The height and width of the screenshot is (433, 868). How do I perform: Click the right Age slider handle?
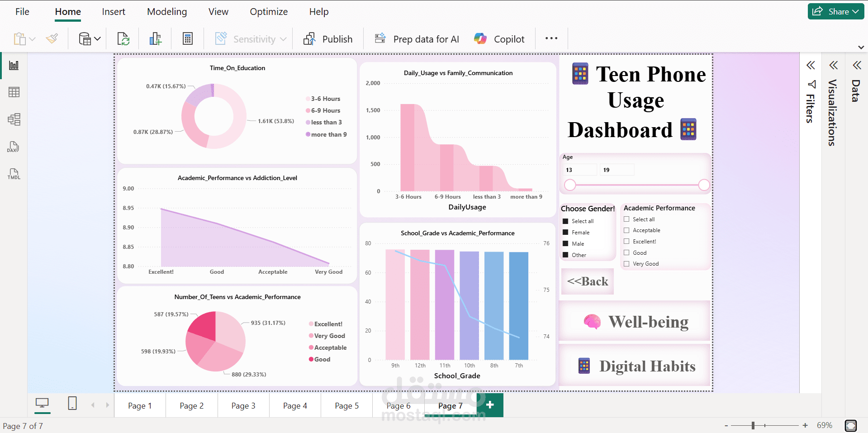tap(704, 185)
